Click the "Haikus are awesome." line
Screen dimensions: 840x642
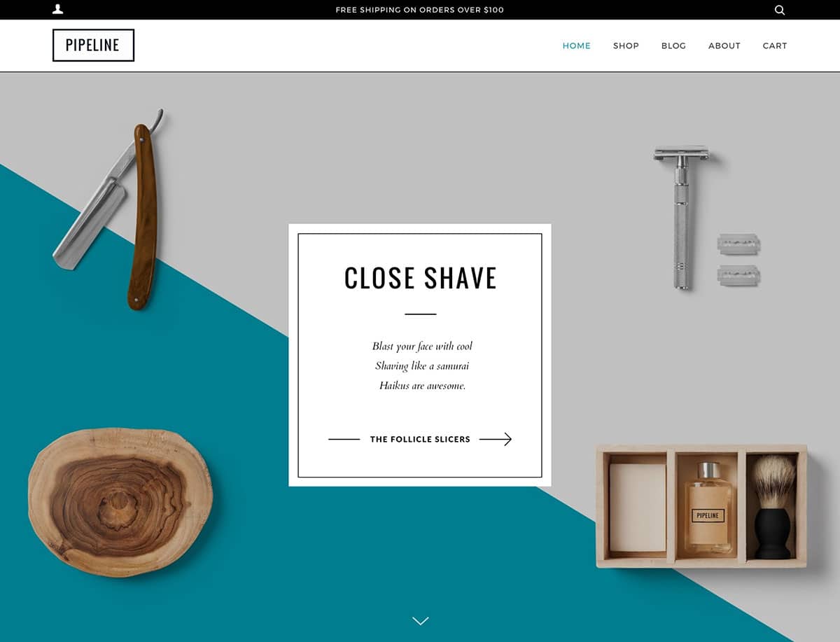(x=422, y=385)
